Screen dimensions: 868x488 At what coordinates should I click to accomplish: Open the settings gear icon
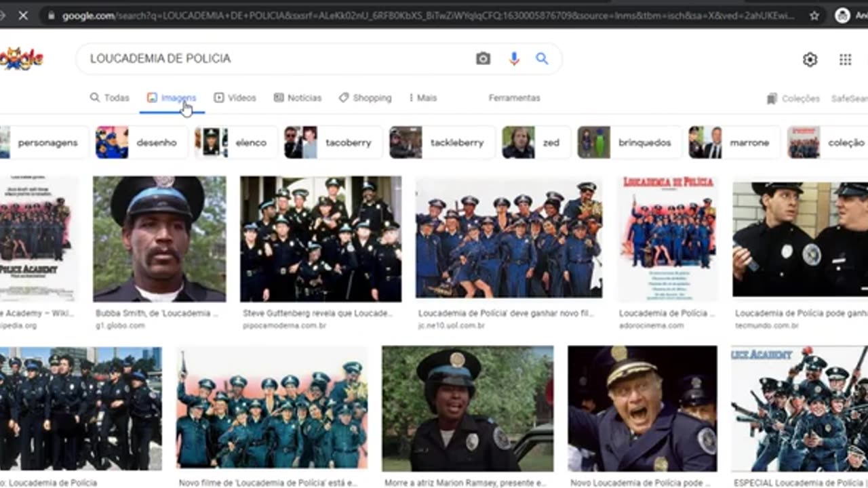(x=810, y=60)
